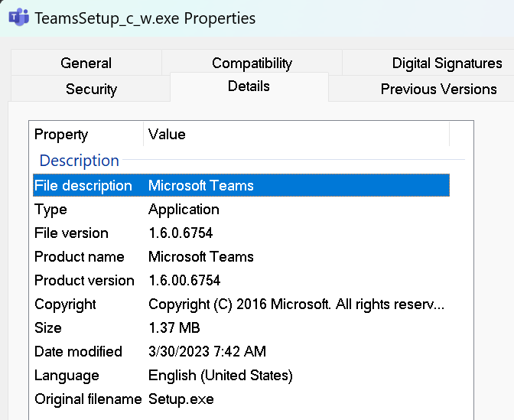Select the Original filename Setup.exe row
This screenshot has height=420, width=514.
pos(241,399)
